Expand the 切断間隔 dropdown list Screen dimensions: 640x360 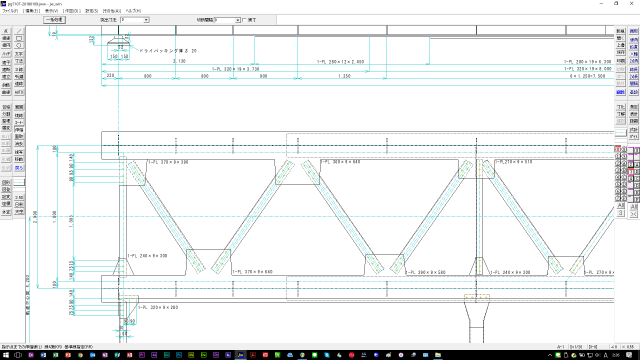coord(227,20)
